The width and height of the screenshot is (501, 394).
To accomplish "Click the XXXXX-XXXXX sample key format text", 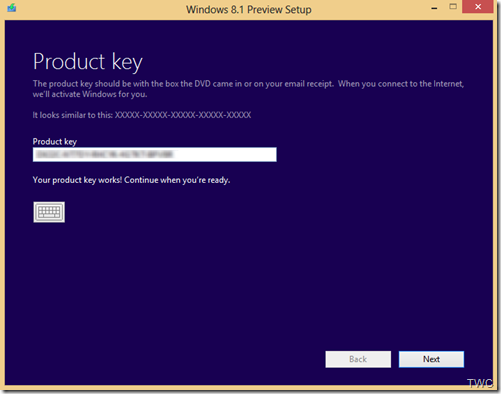I will coord(183,115).
